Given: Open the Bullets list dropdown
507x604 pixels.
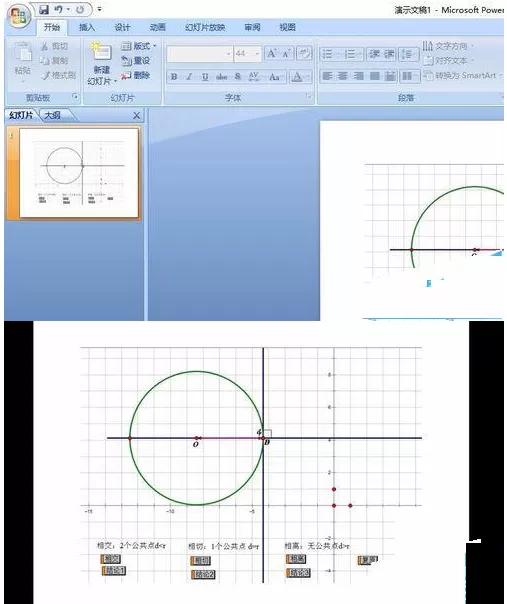Looking at the screenshot, I should pos(331,54).
